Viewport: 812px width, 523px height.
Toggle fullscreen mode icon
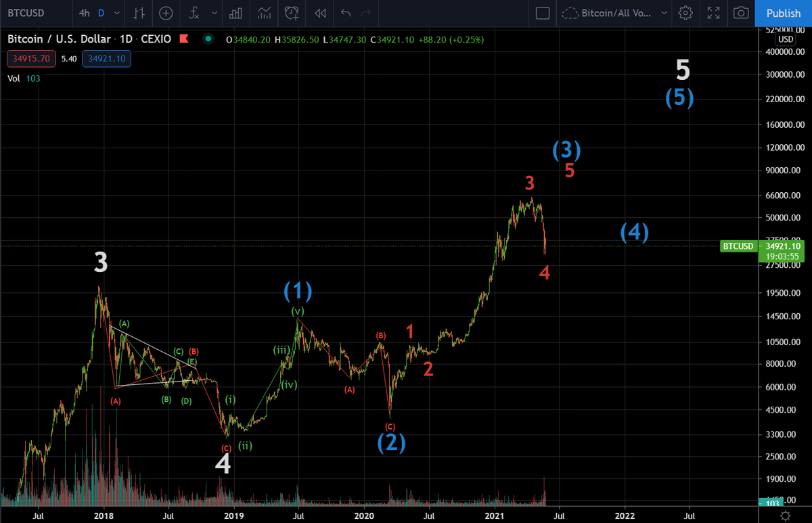(713, 13)
